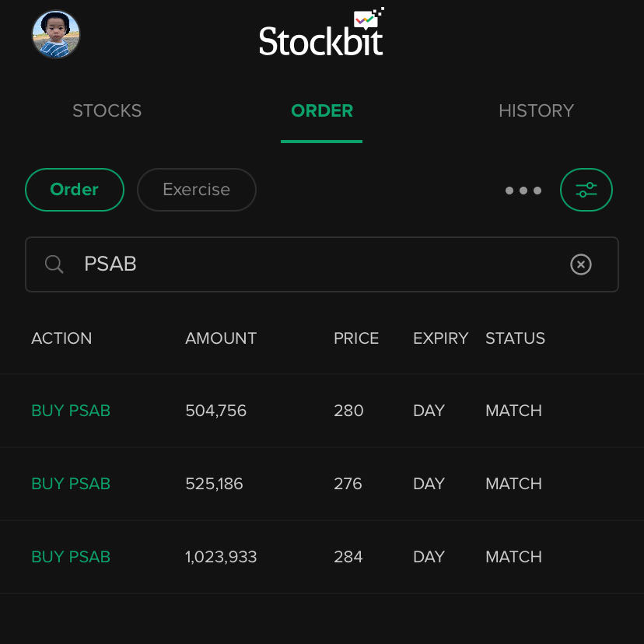The image size is (644, 644).
Task: Sort by the STATUS column header
Action: (x=515, y=338)
